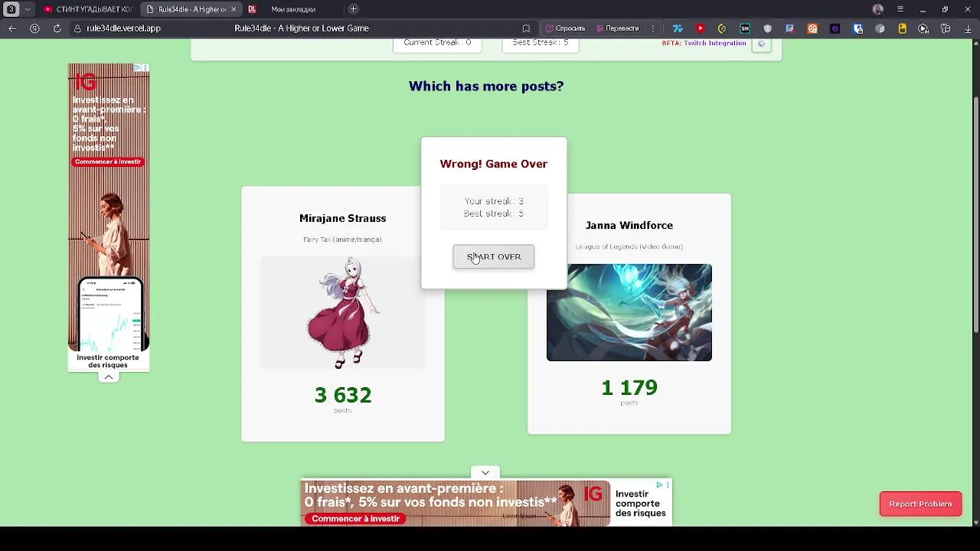This screenshot has height=551, width=980.
Task: Bookmark this page with the bookmark icon
Action: click(x=526, y=28)
